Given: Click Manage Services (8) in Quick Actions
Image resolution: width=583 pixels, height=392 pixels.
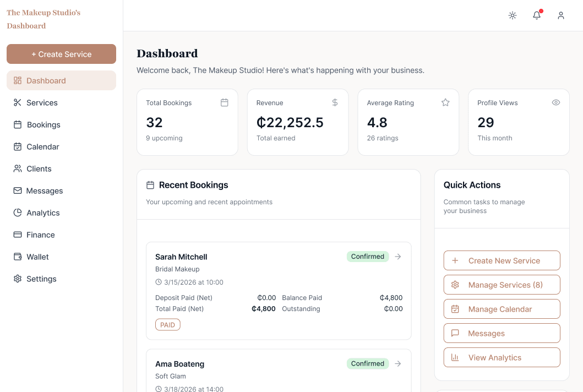Looking at the screenshot, I should coord(502,285).
